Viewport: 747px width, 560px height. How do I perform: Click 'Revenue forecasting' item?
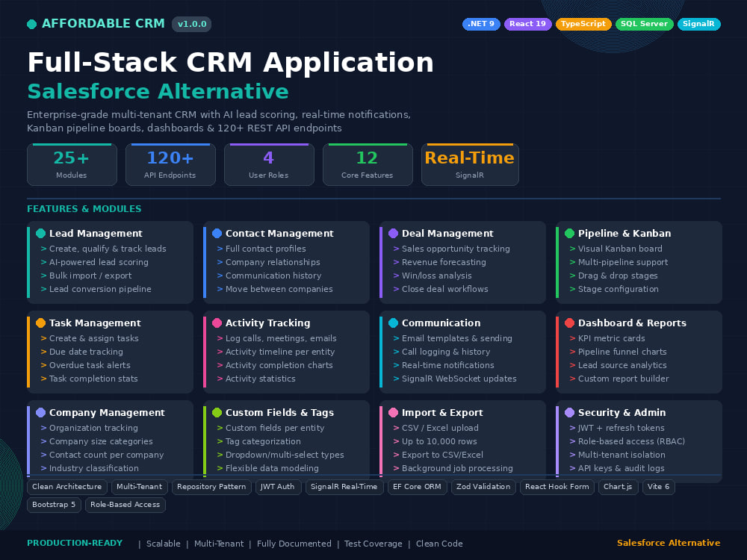(x=444, y=262)
